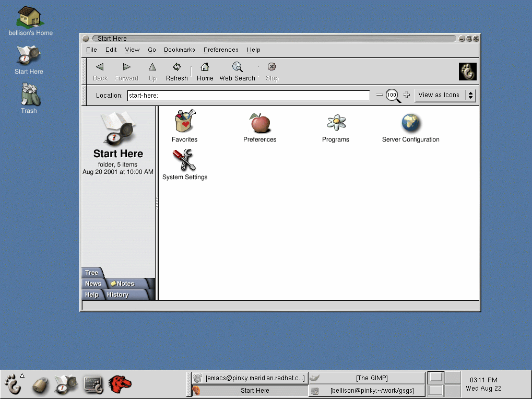The image size is (532, 399).
Task: Open the Edit menu
Action: coord(111,50)
